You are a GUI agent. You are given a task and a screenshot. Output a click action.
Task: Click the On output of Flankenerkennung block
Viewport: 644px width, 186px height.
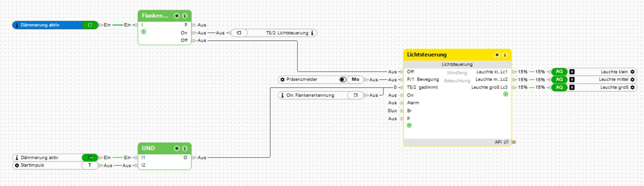[184, 33]
